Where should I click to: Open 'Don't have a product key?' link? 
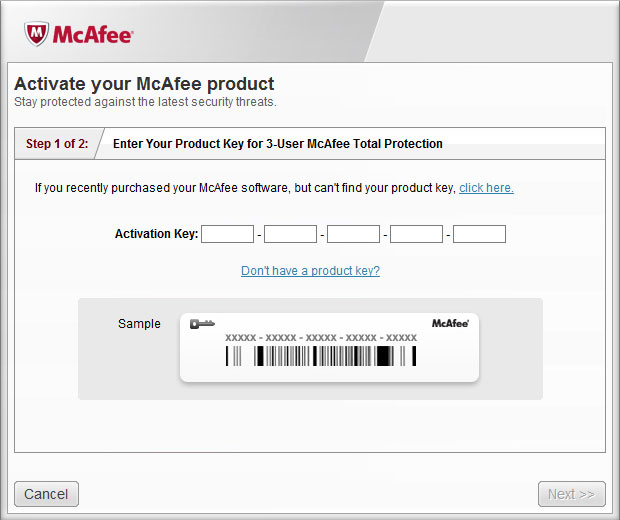(x=310, y=271)
